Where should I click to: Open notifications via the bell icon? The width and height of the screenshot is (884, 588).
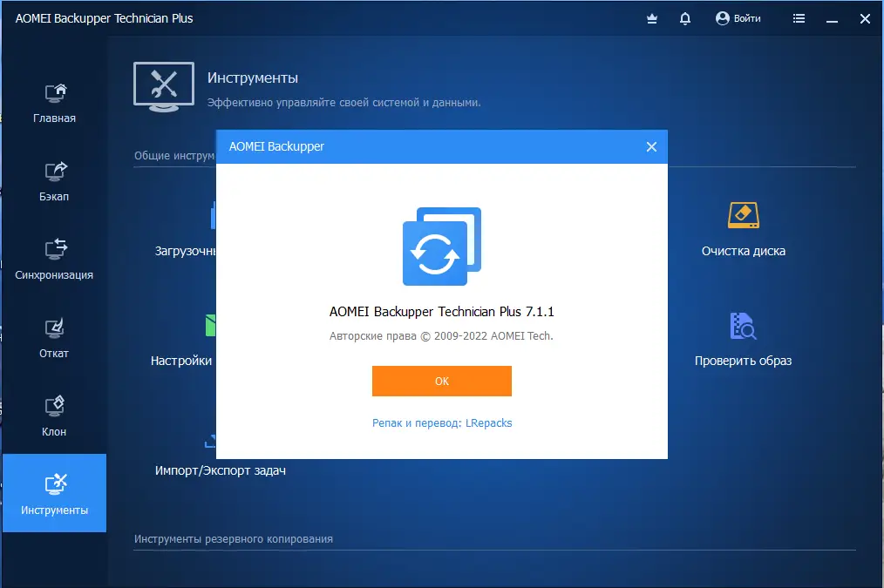click(x=685, y=17)
